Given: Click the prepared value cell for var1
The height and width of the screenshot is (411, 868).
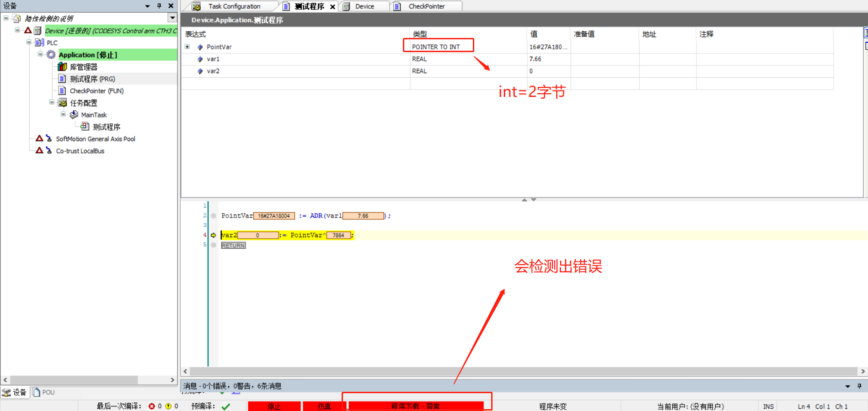Looking at the screenshot, I should tap(605, 59).
